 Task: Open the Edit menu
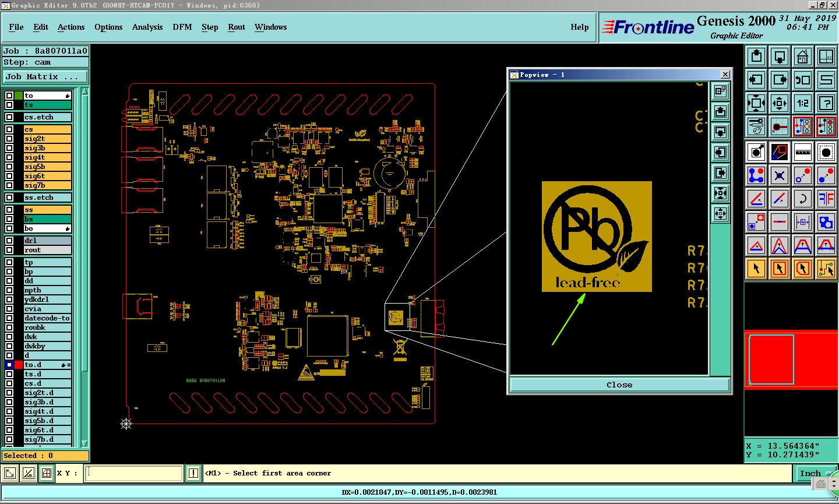point(41,27)
